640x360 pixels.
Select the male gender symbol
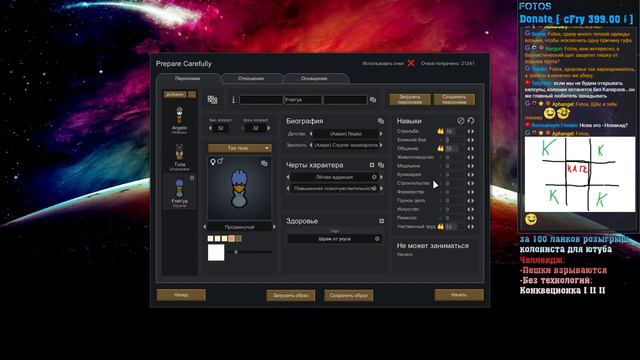pyautogui.click(x=220, y=162)
